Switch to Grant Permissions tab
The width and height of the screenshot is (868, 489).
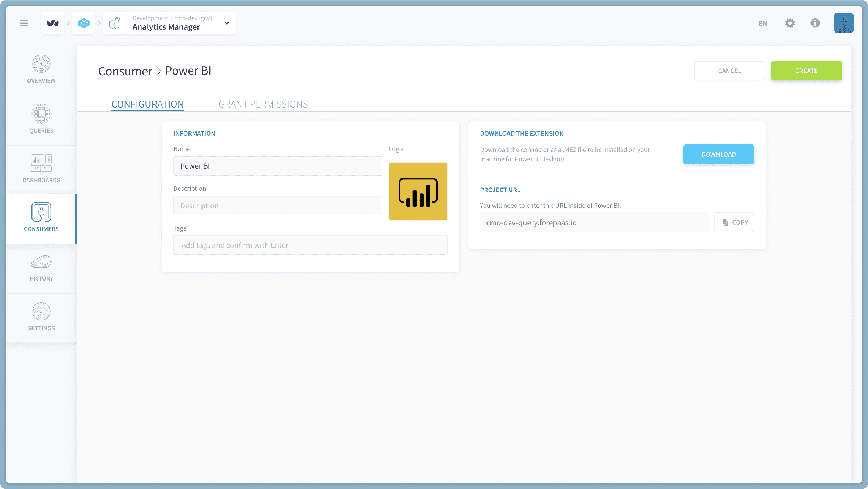263,104
